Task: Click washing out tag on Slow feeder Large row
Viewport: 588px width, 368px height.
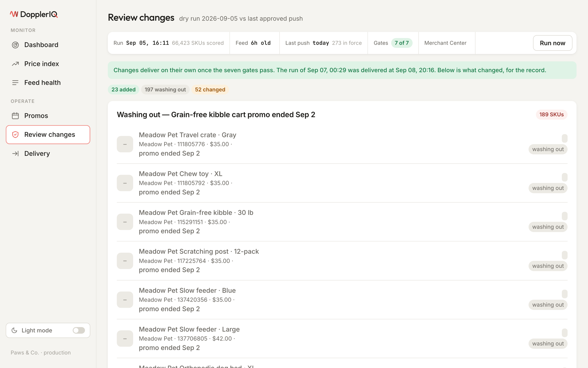Action: coord(548,343)
